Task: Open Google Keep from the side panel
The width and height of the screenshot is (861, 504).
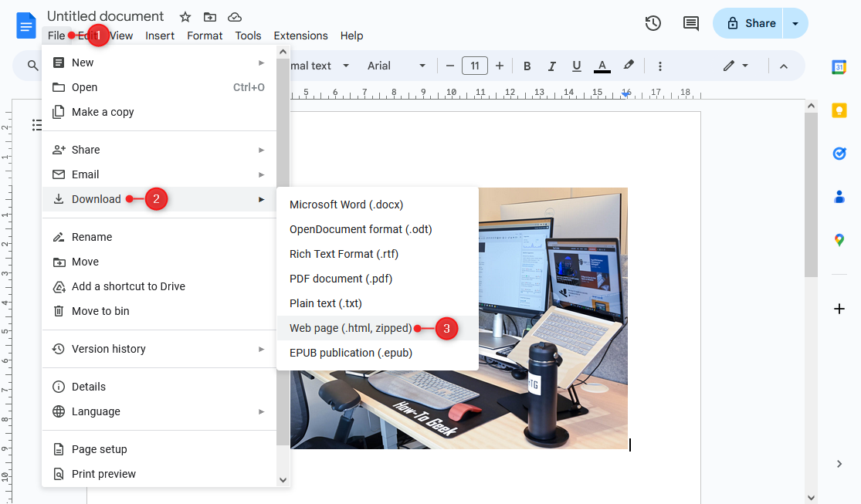Action: point(839,110)
